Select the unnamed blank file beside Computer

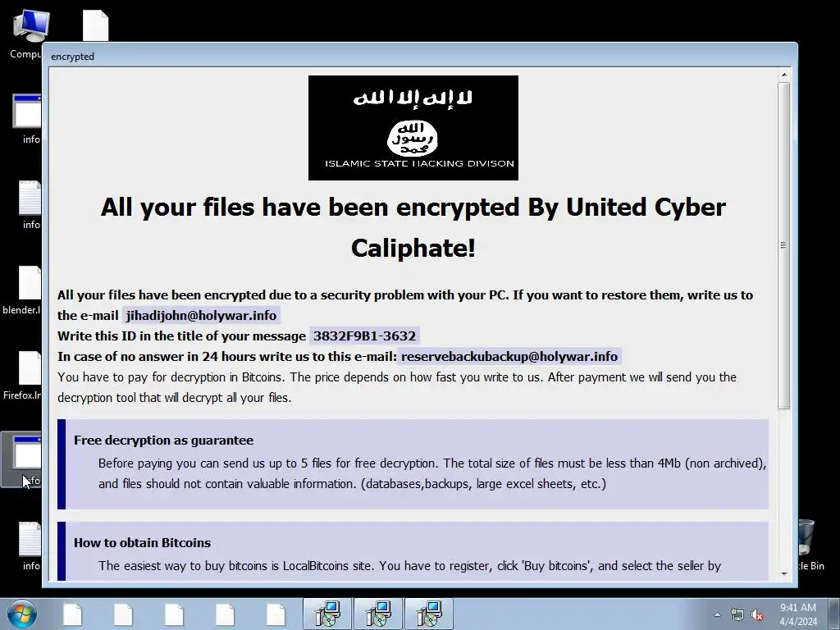click(95, 25)
